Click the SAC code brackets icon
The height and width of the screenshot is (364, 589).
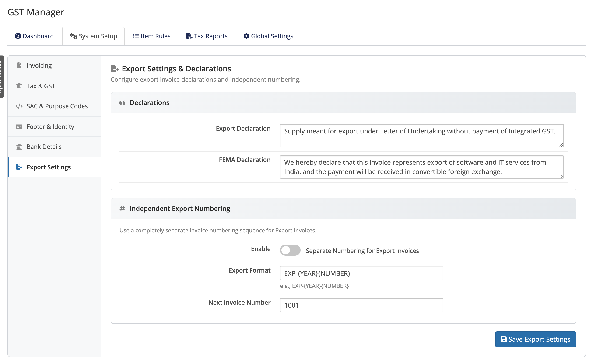19,106
